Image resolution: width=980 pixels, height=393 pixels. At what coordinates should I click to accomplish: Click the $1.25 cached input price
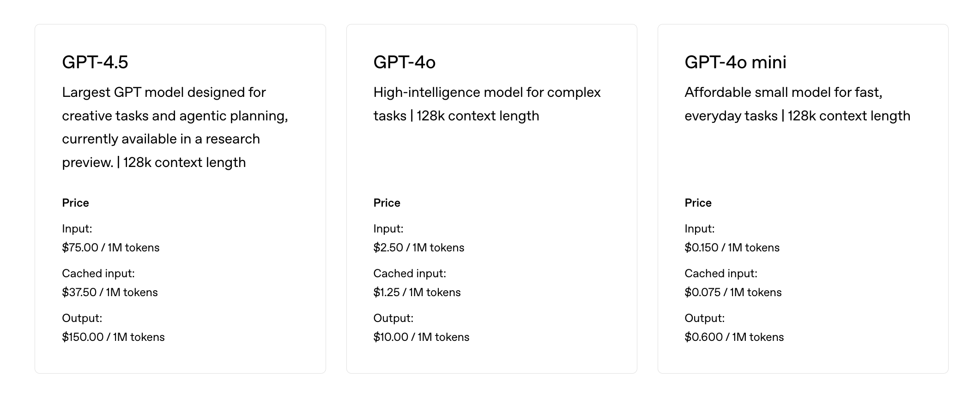pyautogui.click(x=417, y=292)
